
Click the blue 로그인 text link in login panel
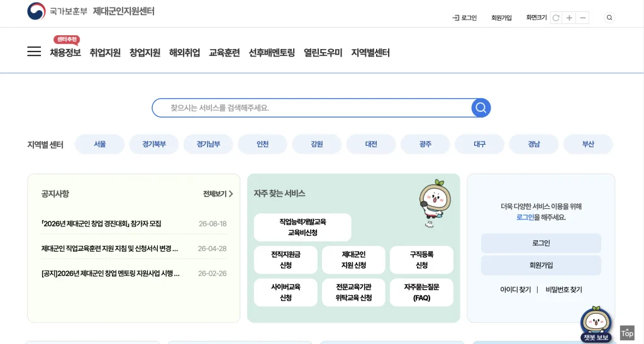(525, 217)
